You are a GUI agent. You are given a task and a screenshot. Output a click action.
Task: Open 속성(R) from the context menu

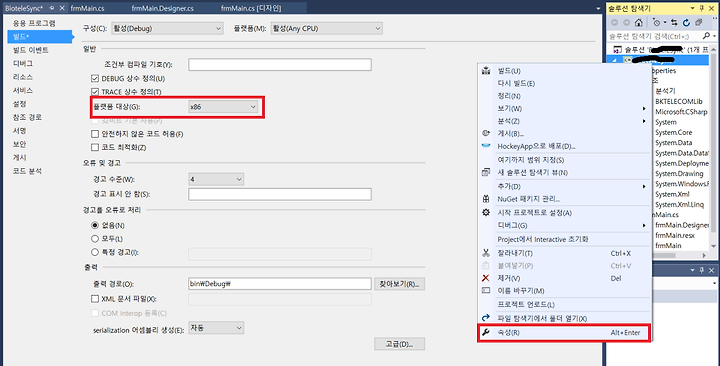(x=564, y=332)
